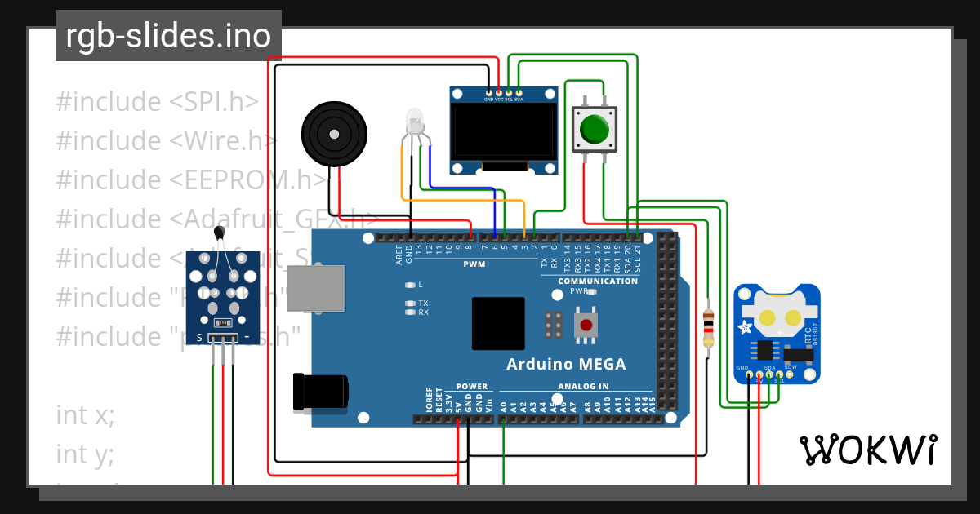This screenshot has height=514, width=980.
Task: Select the OLED display module
Action: [x=503, y=131]
